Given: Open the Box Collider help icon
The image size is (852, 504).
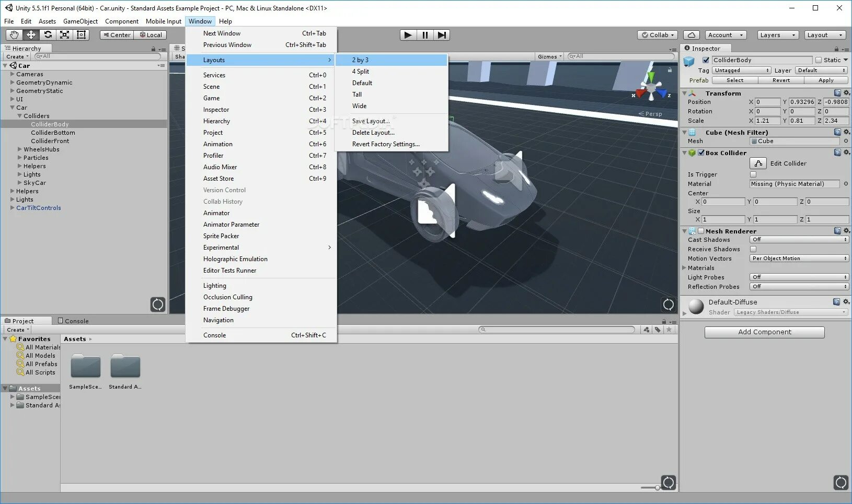Looking at the screenshot, I should [x=837, y=153].
